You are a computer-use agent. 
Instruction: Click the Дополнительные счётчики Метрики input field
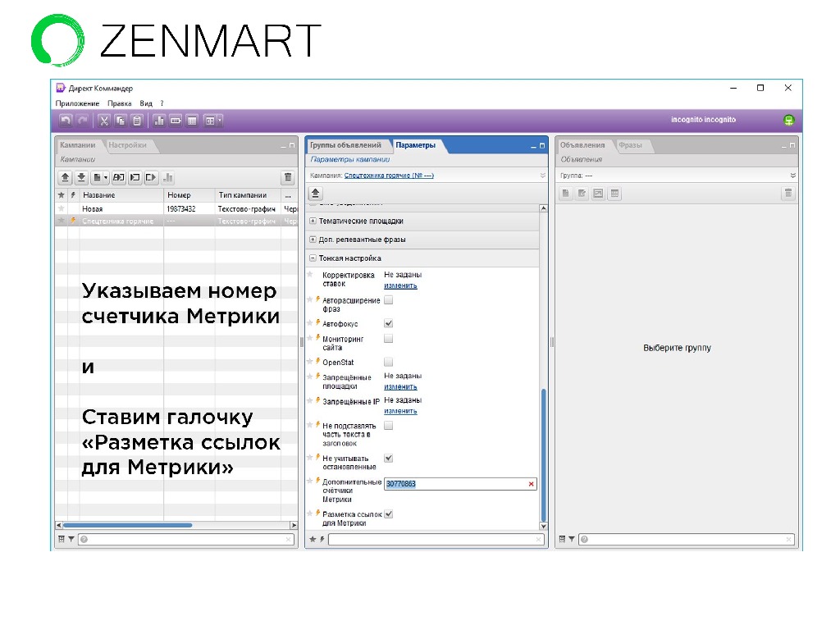(460, 484)
